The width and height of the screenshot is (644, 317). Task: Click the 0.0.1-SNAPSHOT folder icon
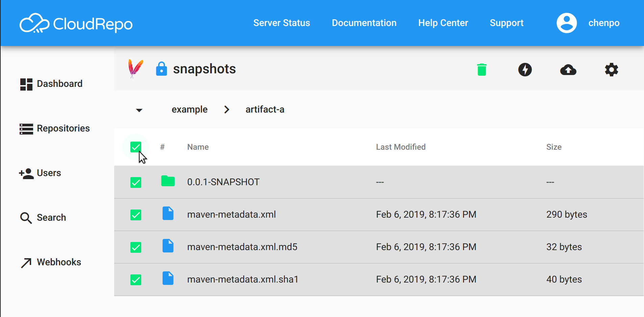click(168, 181)
